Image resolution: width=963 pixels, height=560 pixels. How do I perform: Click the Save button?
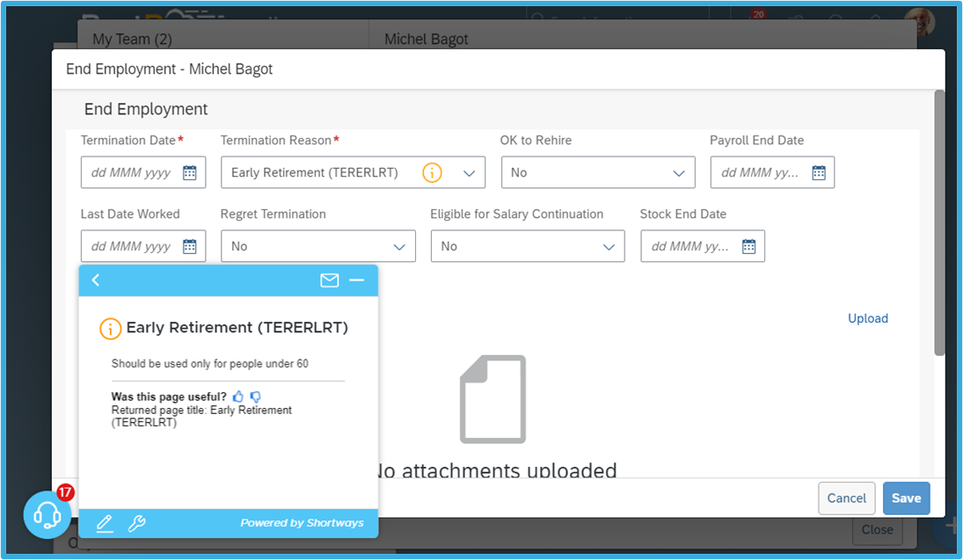[907, 498]
